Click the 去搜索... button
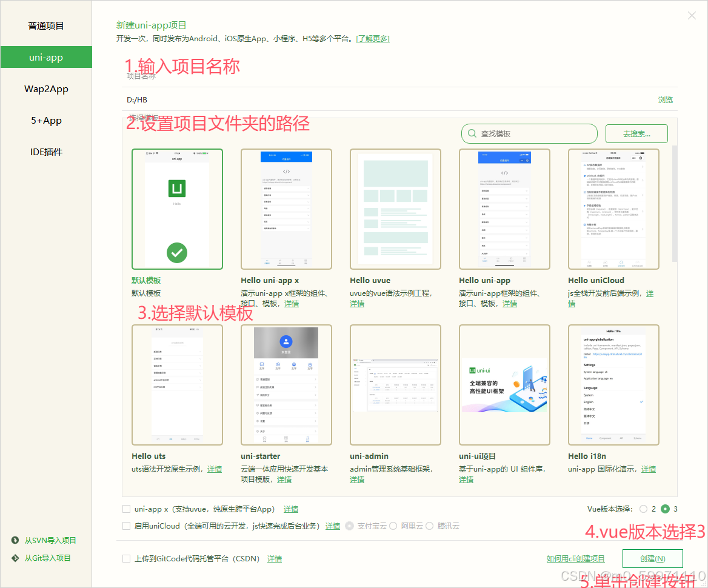This screenshot has height=588, width=708. (636, 134)
